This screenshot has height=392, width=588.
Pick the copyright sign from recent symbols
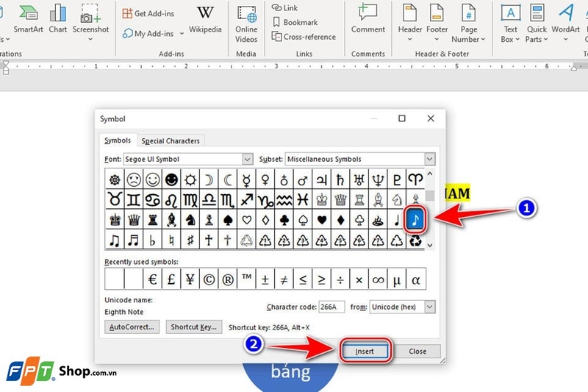click(x=209, y=279)
